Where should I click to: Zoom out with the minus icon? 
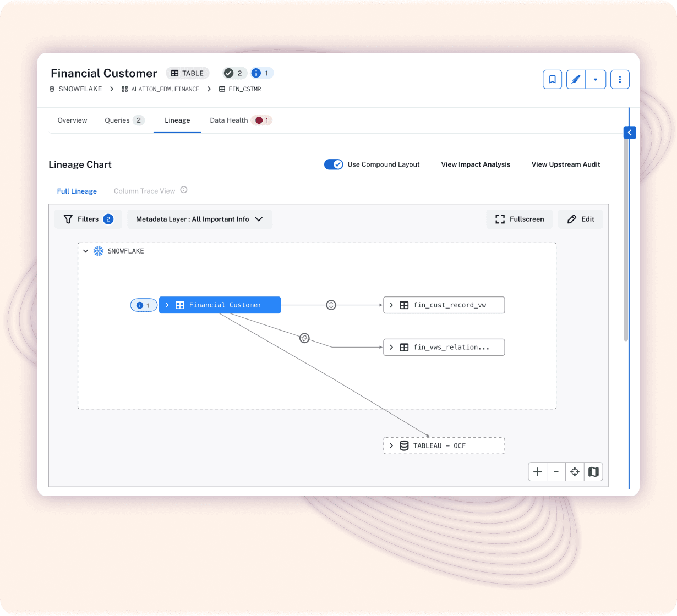point(556,472)
